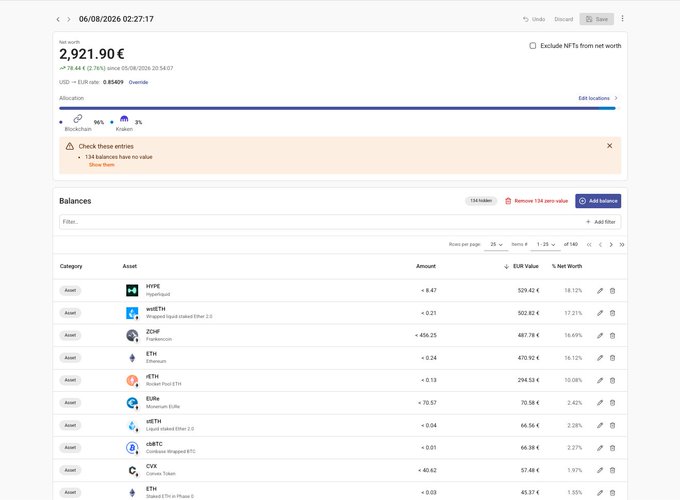Click the stETH asset logo
The width and height of the screenshot is (680, 500).
point(132,425)
